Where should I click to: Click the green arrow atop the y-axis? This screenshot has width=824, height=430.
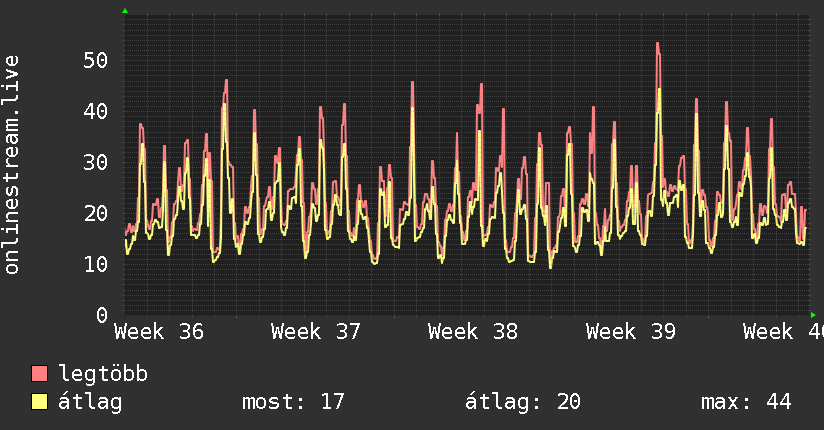(125, 11)
